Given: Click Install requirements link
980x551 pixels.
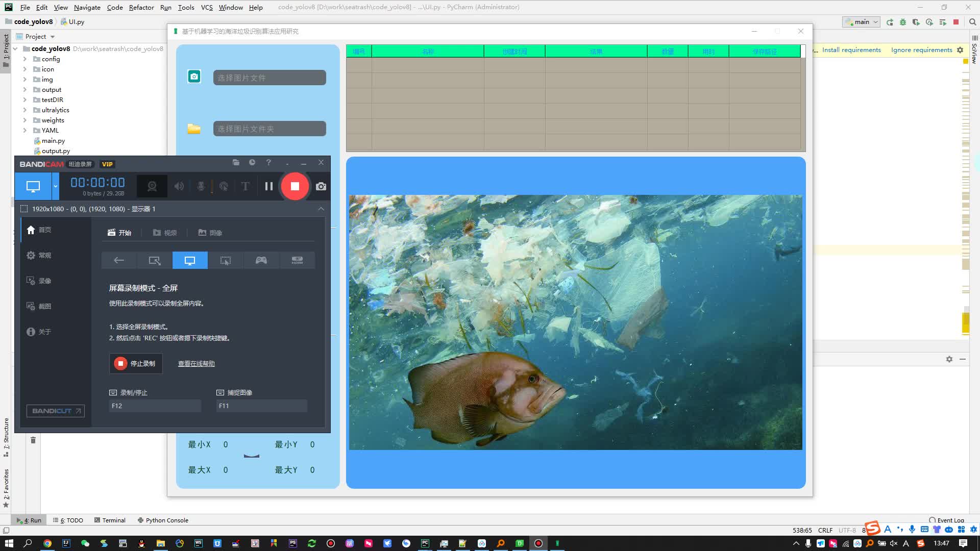Looking at the screenshot, I should 851,50.
